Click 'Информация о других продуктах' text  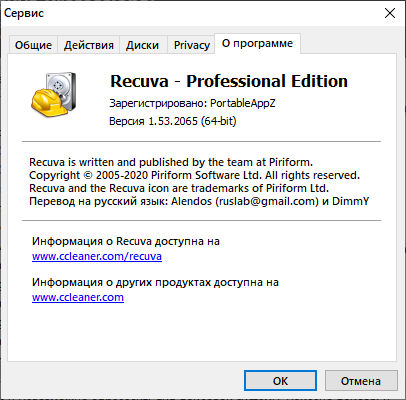coord(155,282)
